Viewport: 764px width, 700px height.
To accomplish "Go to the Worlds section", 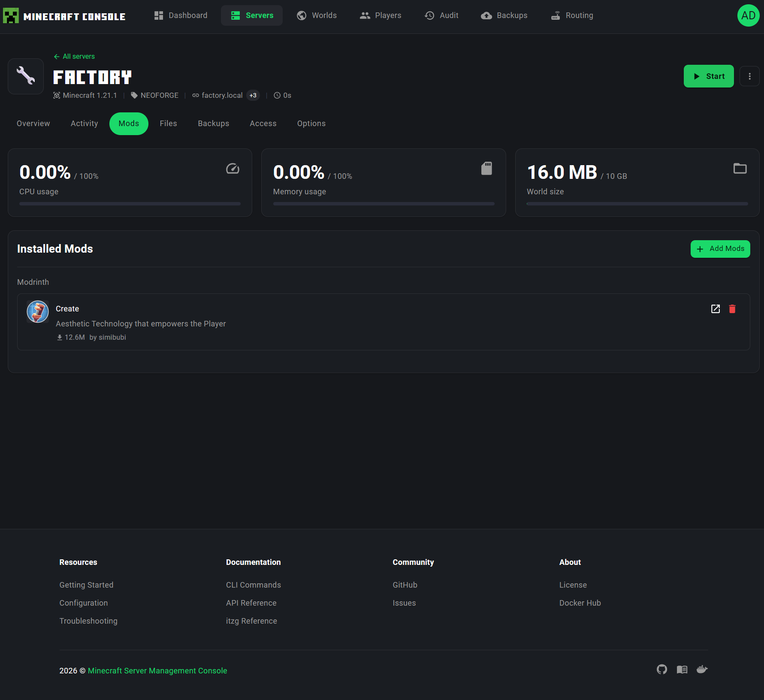I will (x=317, y=15).
